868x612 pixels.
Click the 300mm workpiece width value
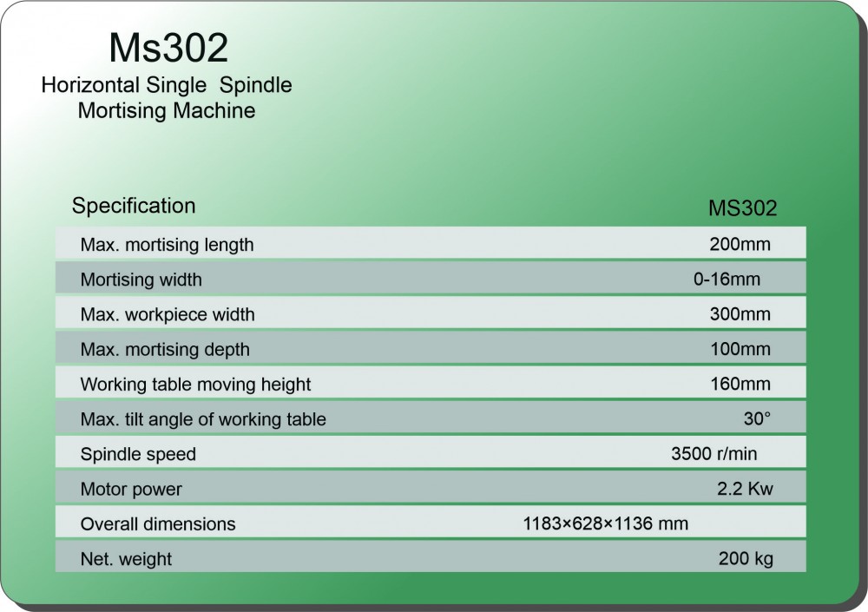pyautogui.click(x=740, y=314)
